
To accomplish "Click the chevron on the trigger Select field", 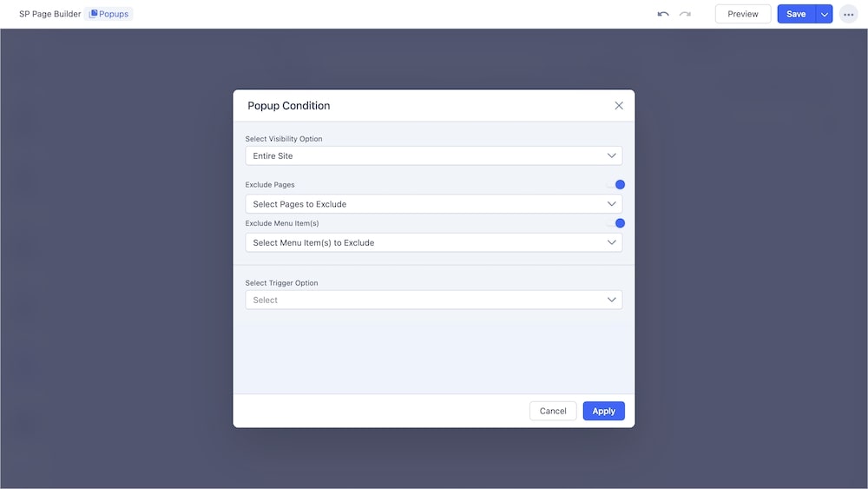I will [612, 300].
